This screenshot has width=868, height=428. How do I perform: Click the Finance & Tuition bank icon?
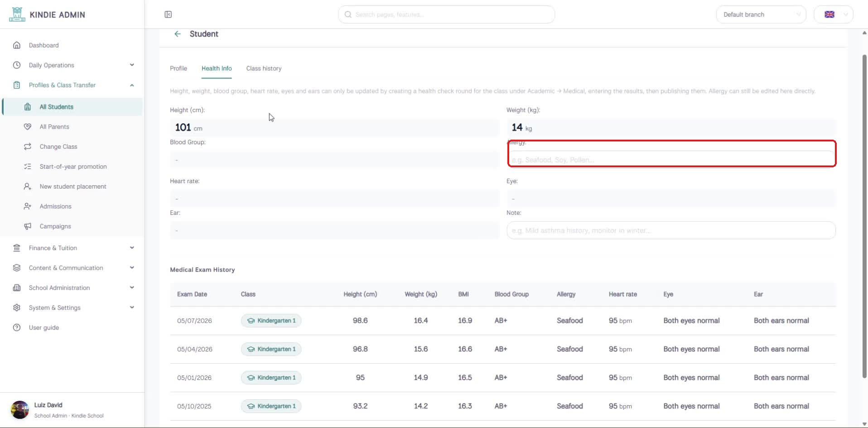pyautogui.click(x=17, y=248)
